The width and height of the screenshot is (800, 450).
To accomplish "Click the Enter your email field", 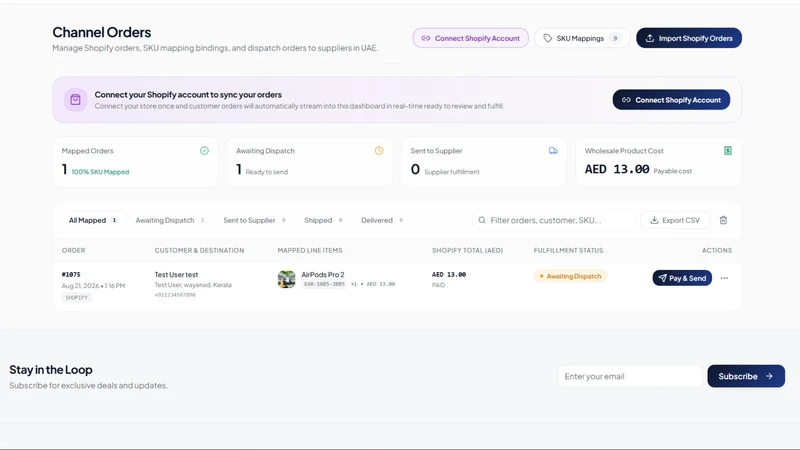I will click(630, 376).
